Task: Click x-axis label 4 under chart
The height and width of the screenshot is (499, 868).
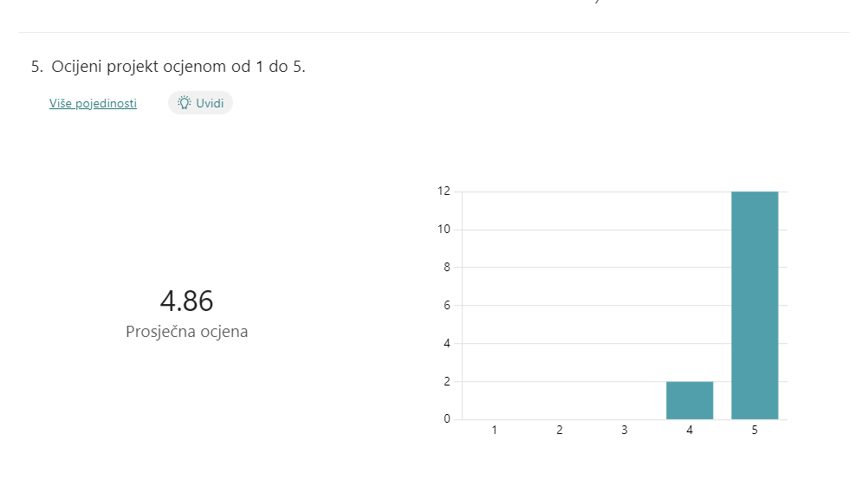Action: point(690,431)
